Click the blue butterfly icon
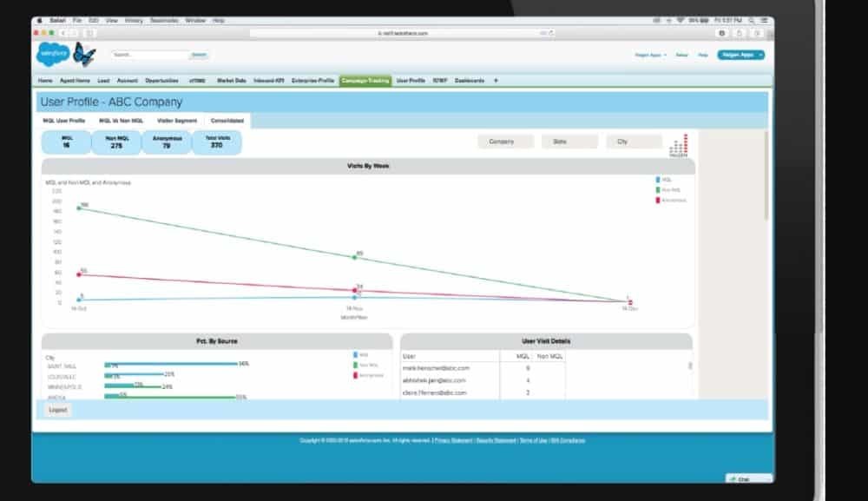Viewport: 868px width, 501px height. pos(83,55)
